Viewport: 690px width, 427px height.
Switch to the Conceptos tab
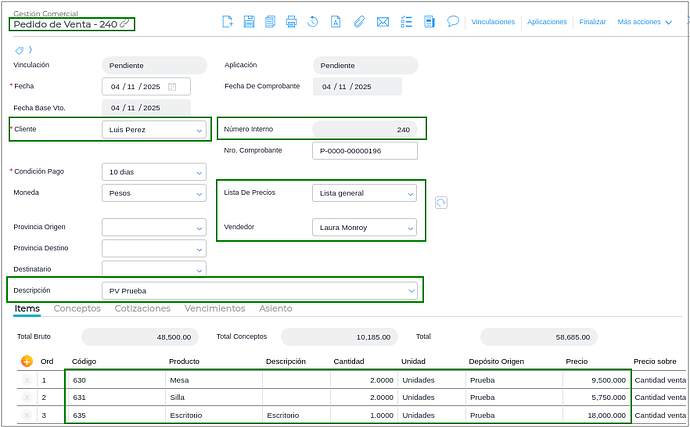(77, 309)
